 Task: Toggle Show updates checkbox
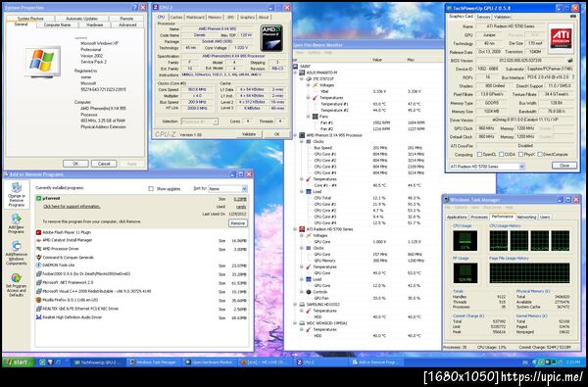click(151, 189)
